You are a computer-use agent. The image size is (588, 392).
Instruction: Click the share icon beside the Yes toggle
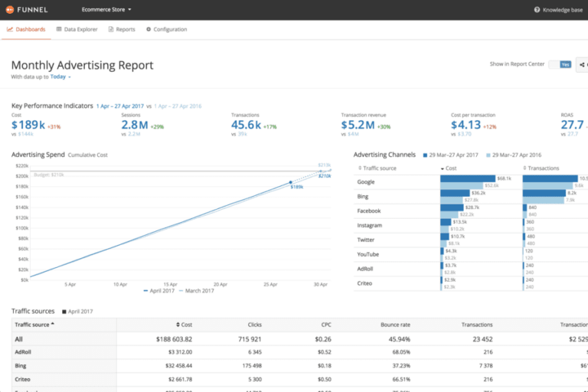583,64
